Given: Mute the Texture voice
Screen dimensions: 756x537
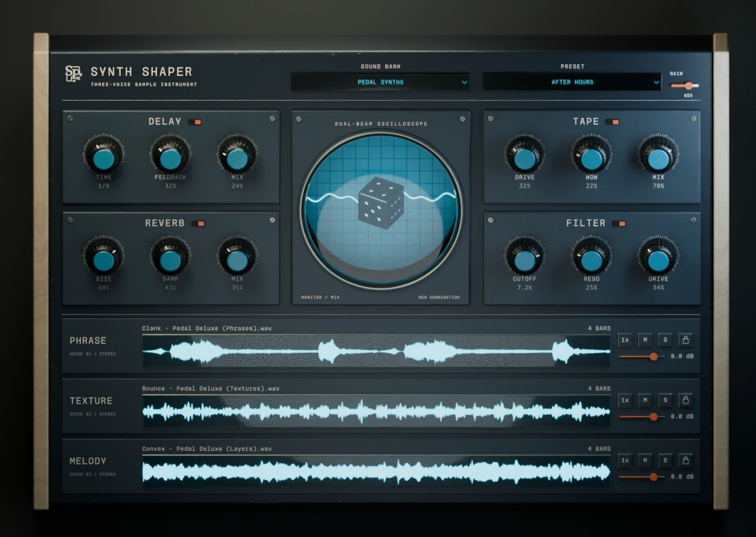Looking at the screenshot, I should pos(645,400).
